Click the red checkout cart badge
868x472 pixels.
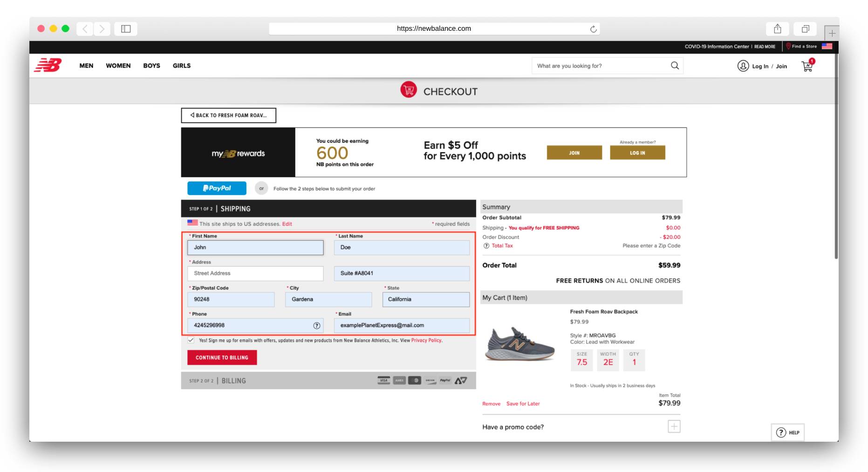point(409,90)
